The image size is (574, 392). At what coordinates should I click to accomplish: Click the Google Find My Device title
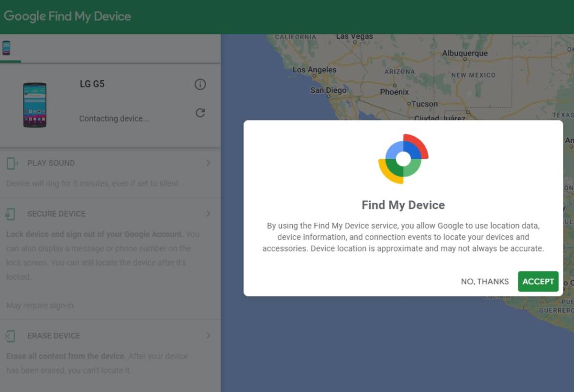[67, 16]
